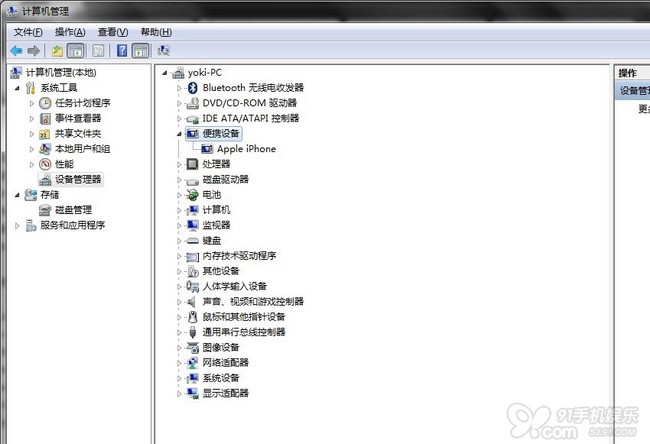Select the Apple iPhone text label

pyautogui.click(x=246, y=149)
